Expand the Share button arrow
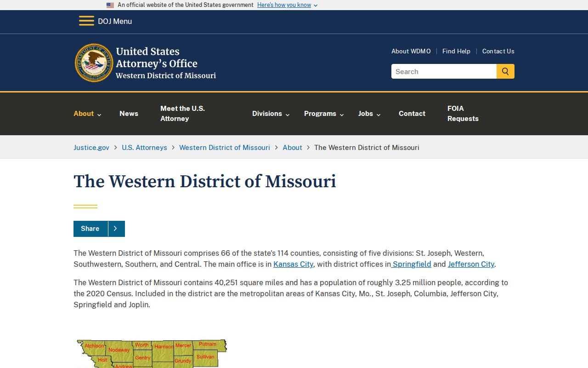 click(116, 229)
